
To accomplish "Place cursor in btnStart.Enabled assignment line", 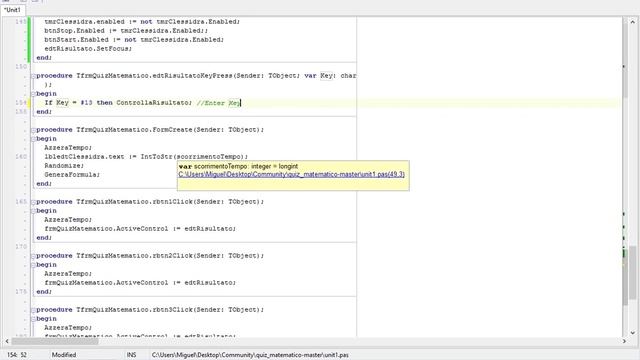I will (x=134, y=40).
